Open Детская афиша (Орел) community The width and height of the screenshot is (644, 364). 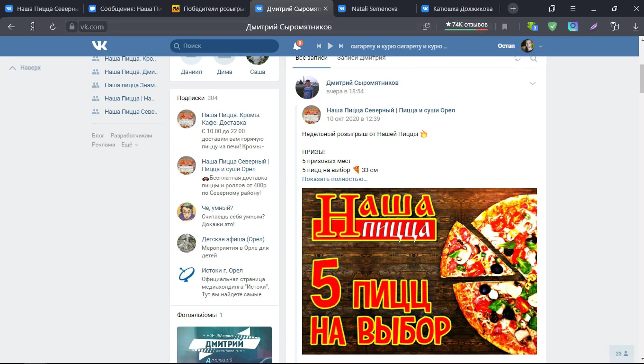(233, 239)
